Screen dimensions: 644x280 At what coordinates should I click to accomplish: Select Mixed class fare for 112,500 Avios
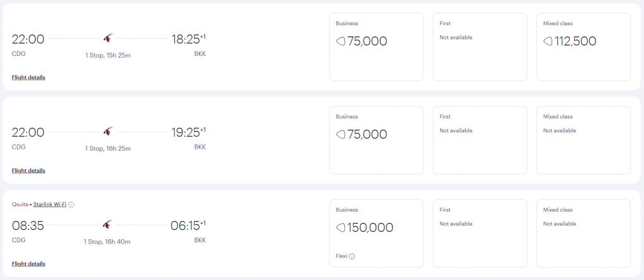[x=584, y=47]
